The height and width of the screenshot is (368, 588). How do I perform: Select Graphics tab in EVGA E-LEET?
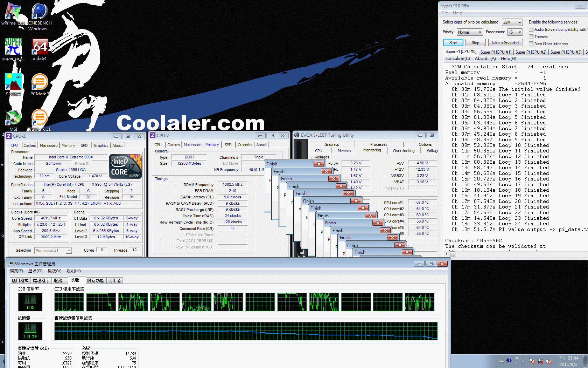(x=331, y=144)
